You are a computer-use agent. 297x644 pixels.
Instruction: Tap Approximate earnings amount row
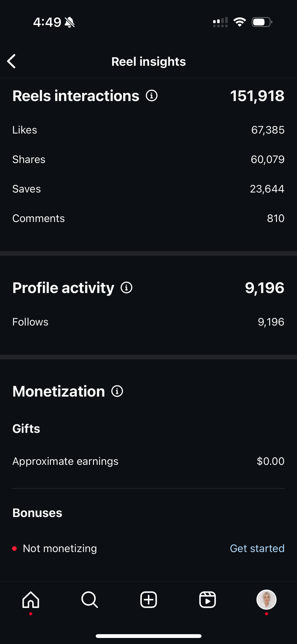148,461
